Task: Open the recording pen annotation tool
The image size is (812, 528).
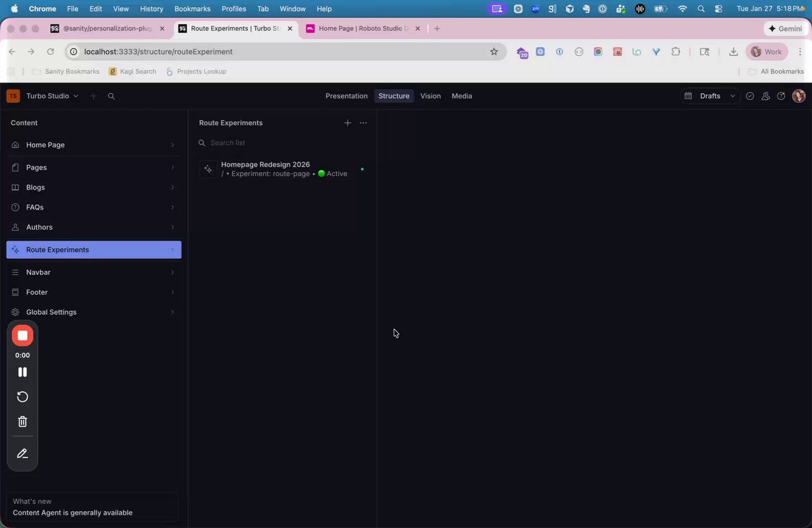Action: (x=22, y=454)
